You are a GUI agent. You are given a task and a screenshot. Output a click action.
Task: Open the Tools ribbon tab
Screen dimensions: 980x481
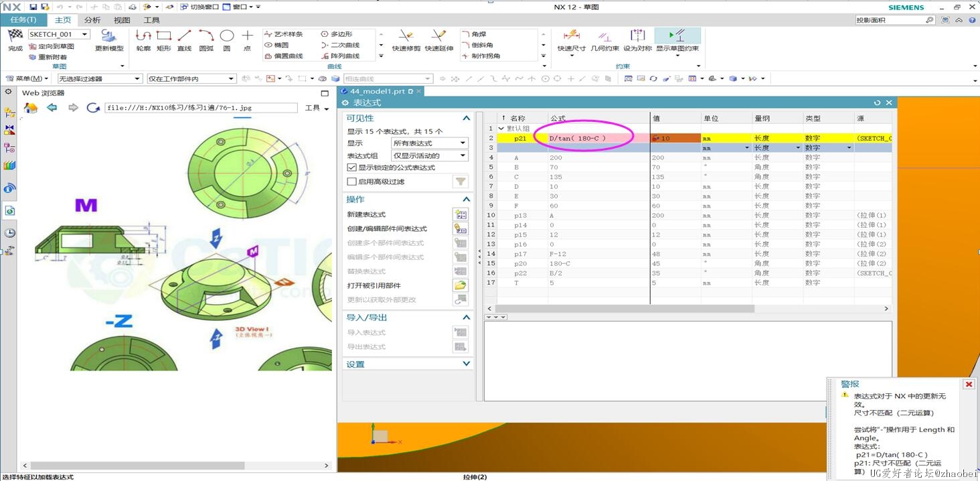(x=152, y=20)
